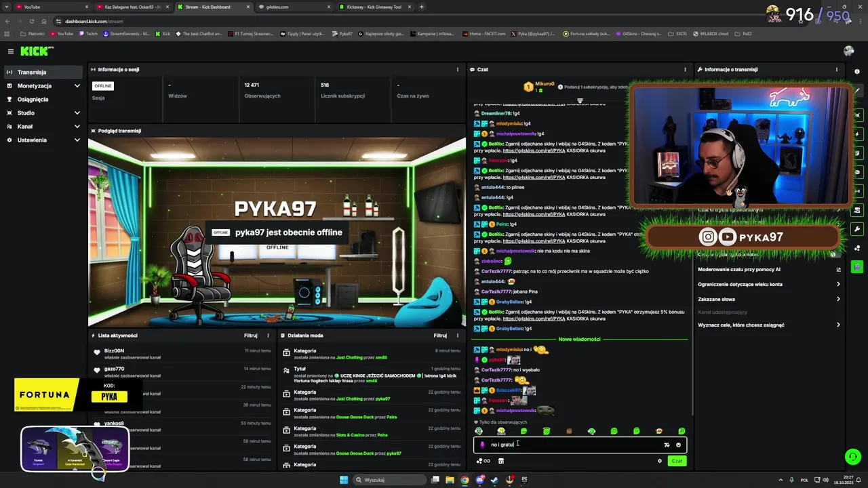
Task: Switch to the YouTube browser tab
Action: pos(51,7)
